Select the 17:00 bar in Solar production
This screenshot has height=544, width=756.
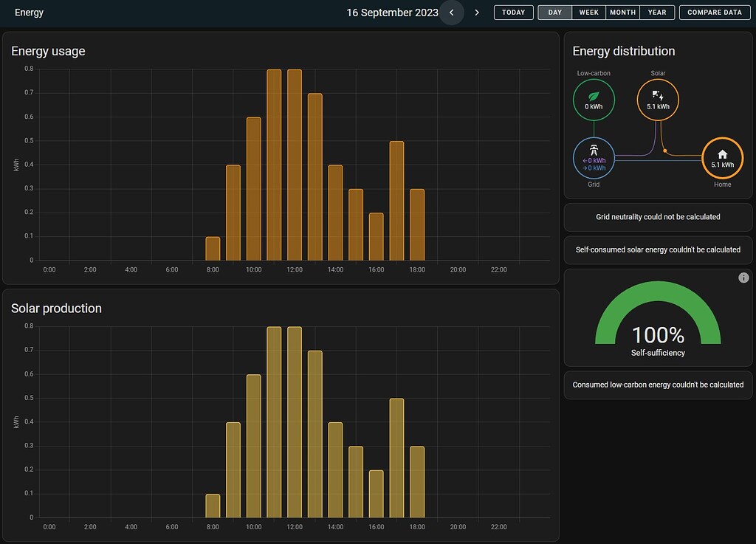point(396,458)
